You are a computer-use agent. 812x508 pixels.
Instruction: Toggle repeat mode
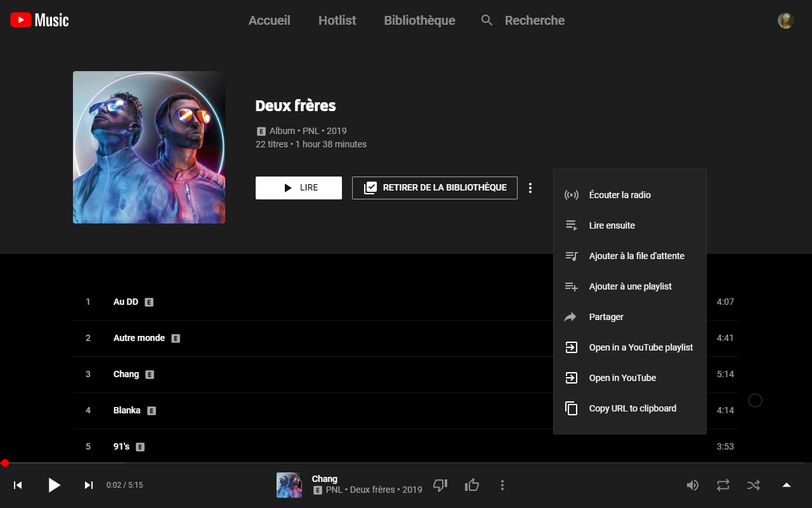click(723, 485)
